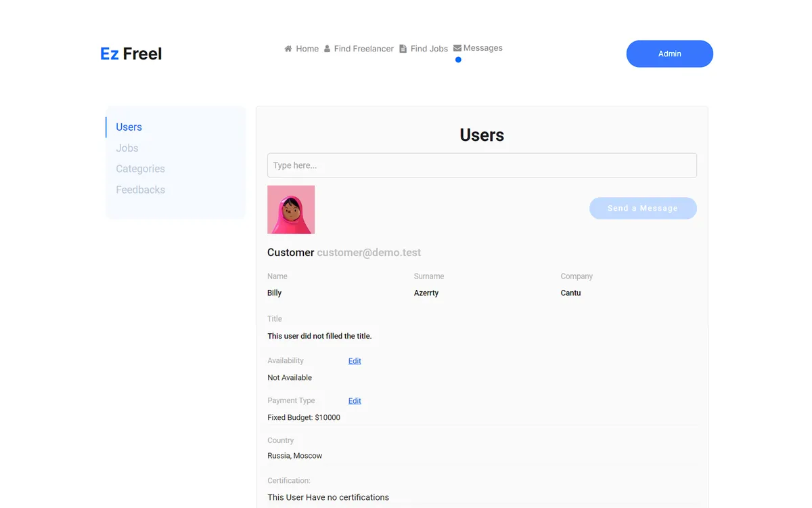Click Send a Message button

click(x=643, y=208)
